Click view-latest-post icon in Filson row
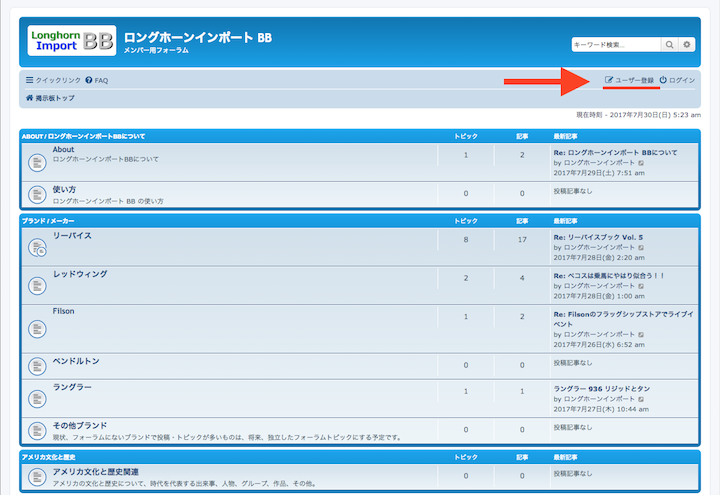Image resolution: width=720 pixels, height=495 pixels. click(641, 335)
